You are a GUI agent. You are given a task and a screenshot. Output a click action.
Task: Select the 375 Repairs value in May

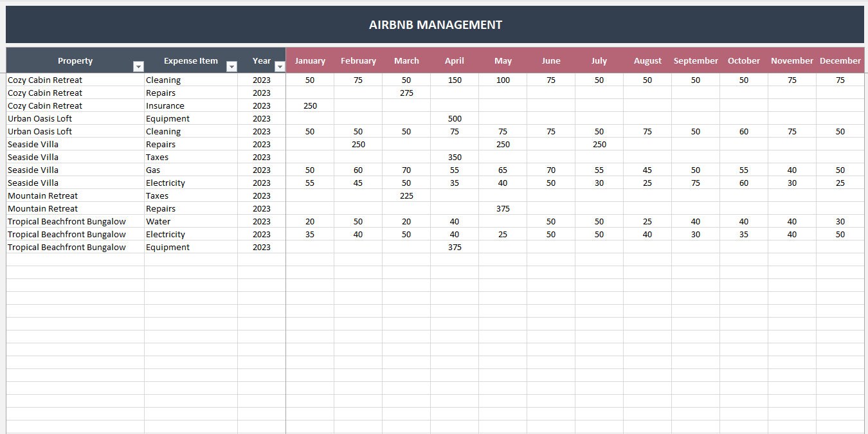point(503,208)
